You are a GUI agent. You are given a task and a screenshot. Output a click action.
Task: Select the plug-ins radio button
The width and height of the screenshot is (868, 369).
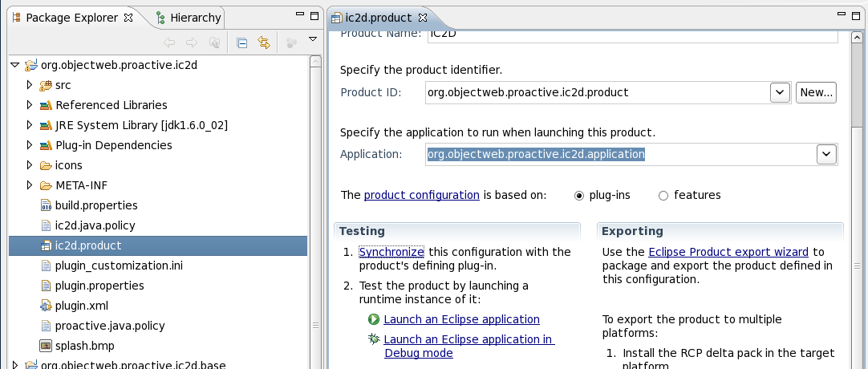579,195
